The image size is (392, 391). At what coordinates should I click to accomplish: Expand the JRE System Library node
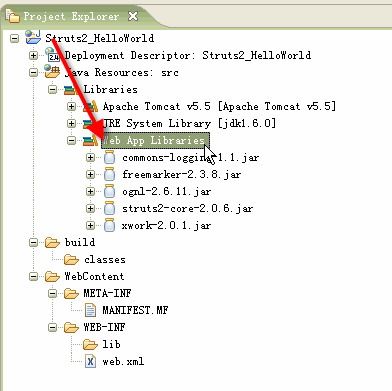(71, 123)
